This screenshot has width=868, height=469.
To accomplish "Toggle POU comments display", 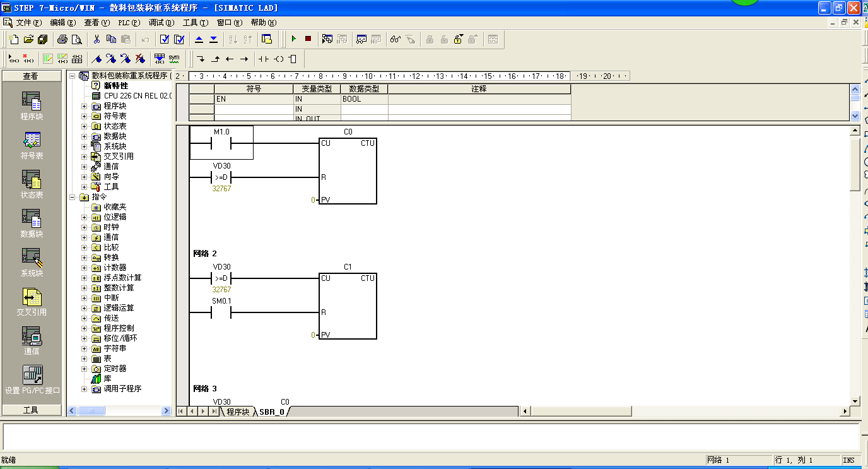I will 48,59.
